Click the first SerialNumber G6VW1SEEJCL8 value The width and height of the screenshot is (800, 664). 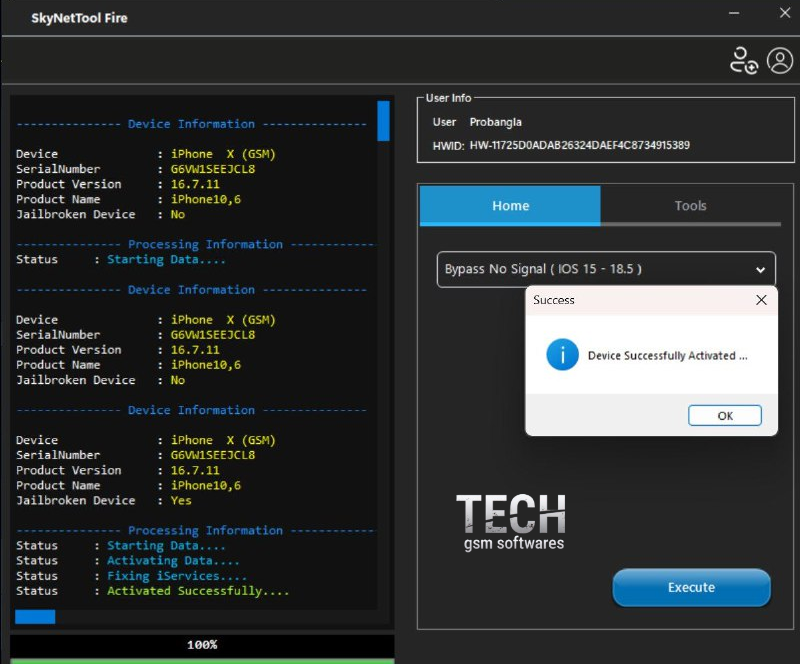coord(213,169)
